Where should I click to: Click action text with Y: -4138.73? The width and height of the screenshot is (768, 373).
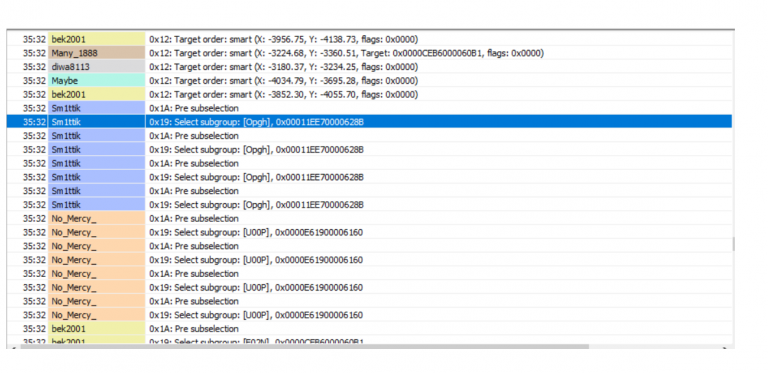284,39
